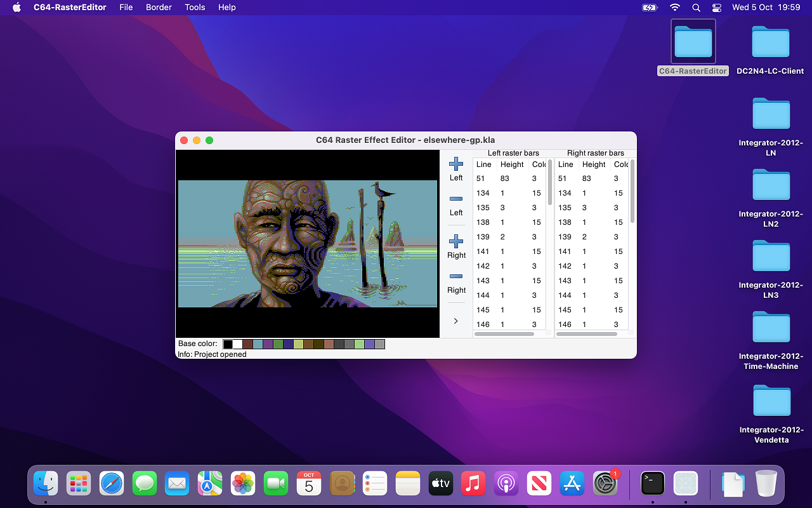Open the Tools menu
The width and height of the screenshot is (812, 508).
pyautogui.click(x=195, y=8)
